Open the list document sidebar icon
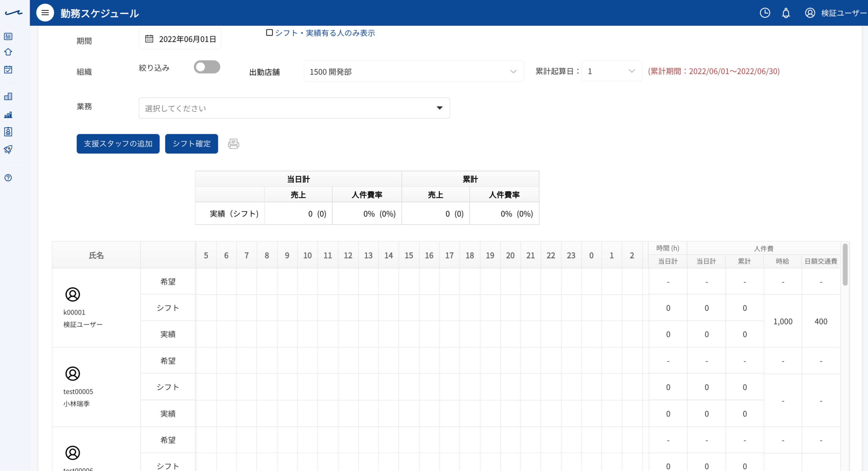The height and width of the screenshot is (471, 868). [x=8, y=36]
